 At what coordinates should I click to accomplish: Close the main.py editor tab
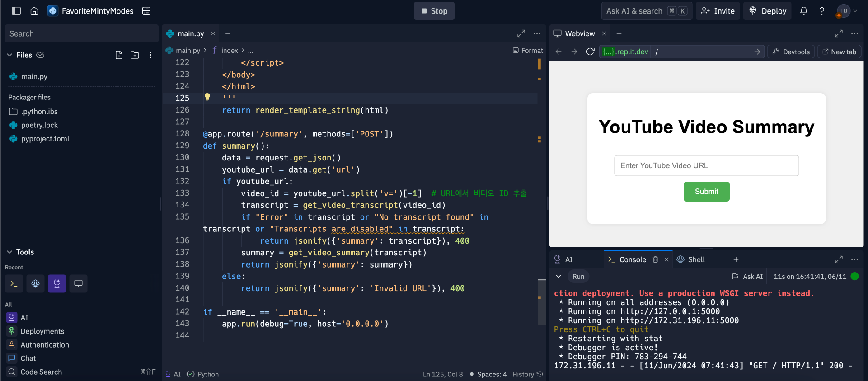[x=213, y=33]
